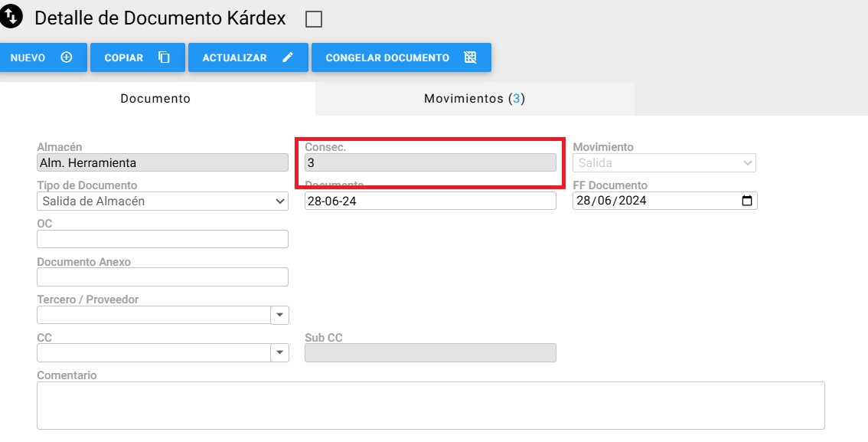Expand the Tercero / Proveedor dropdown arrow
Viewport: 868px width, 442px height.
point(279,315)
